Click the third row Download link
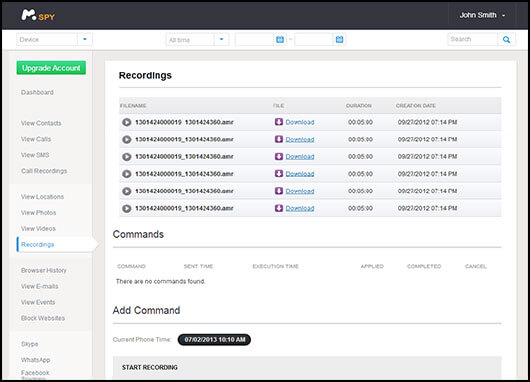This screenshot has height=382, width=530. pyautogui.click(x=300, y=157)
